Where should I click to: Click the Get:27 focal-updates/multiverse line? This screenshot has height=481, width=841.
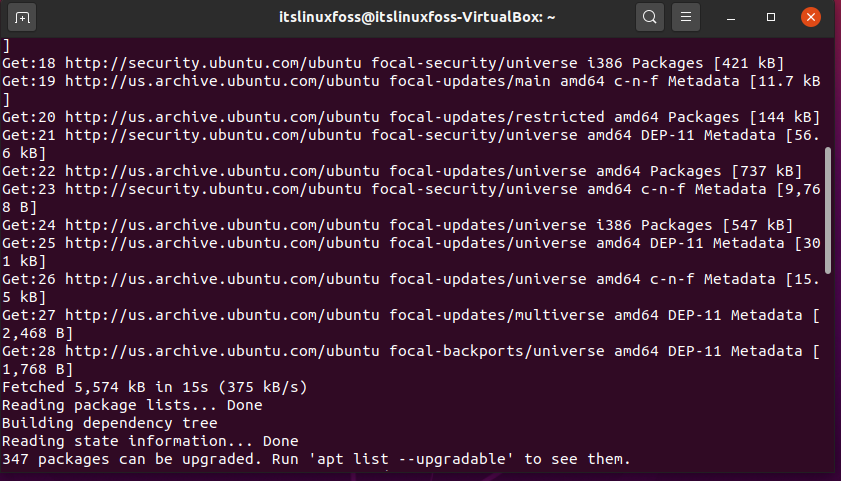[411, 315]
